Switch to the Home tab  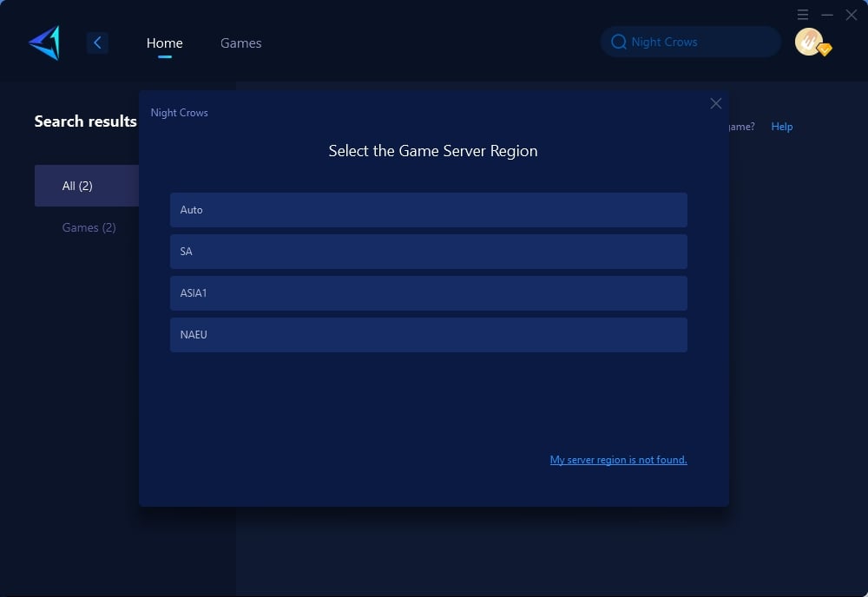[x=164, y=43]
